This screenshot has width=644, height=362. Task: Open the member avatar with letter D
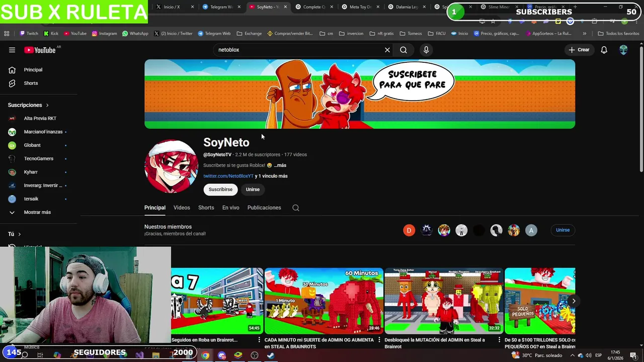(409, 230)
